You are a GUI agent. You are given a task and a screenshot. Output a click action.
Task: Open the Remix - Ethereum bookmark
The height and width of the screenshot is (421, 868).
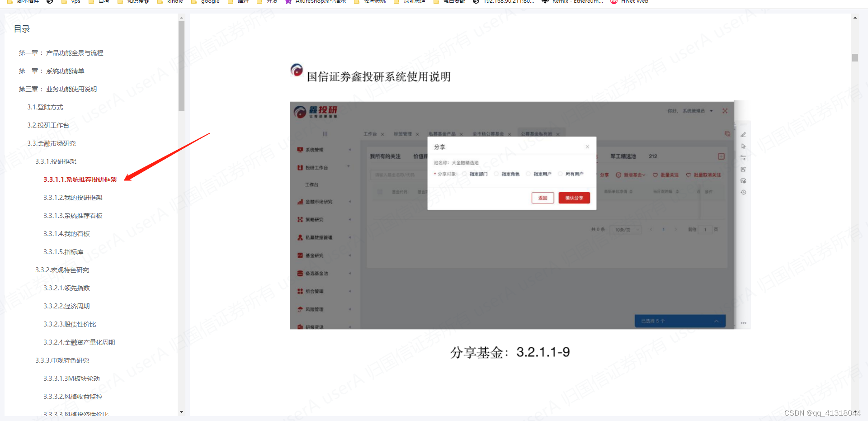pyautogui.click(x=572, y=1)
